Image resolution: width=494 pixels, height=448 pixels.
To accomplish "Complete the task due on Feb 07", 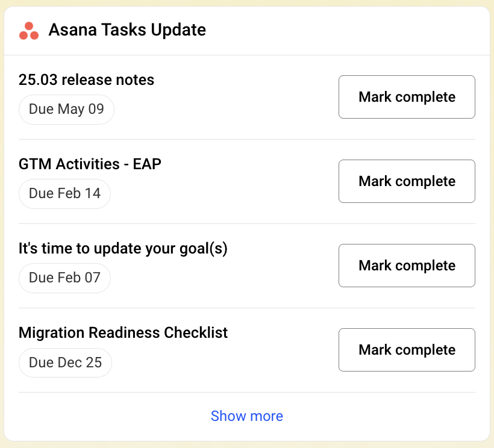I will click(407, 266).
